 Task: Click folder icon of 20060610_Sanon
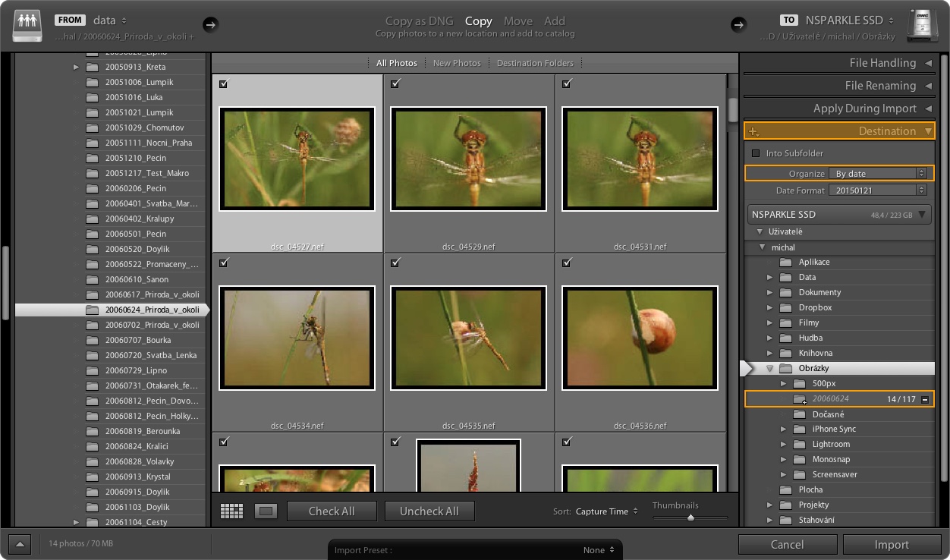coord(93,279)
